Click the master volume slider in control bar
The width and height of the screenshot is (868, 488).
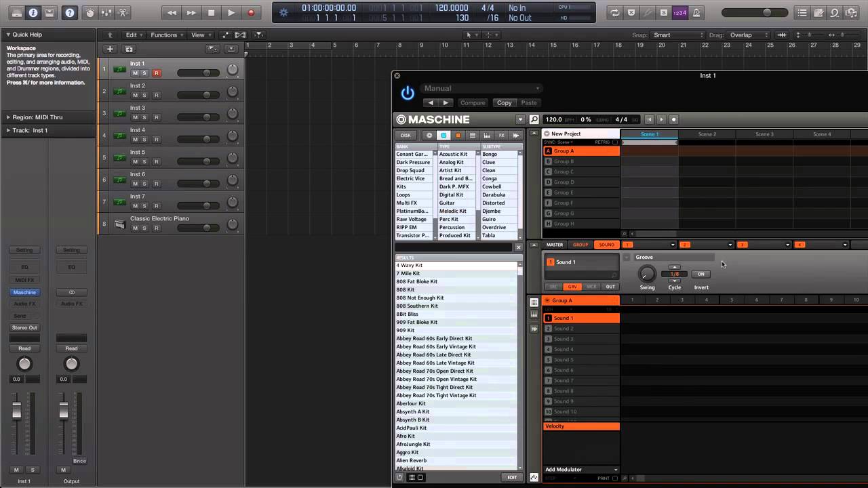pyautogui.click(x=754, y=12)
